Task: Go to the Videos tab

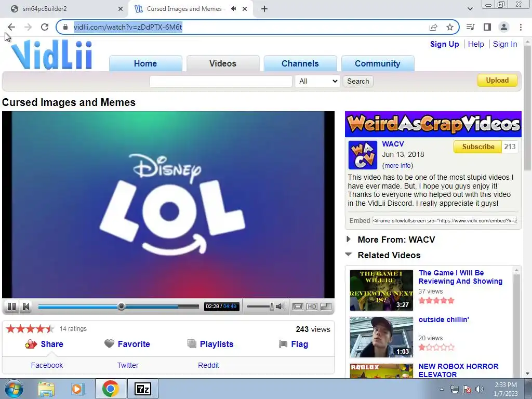Action: (x=222, y=63)
